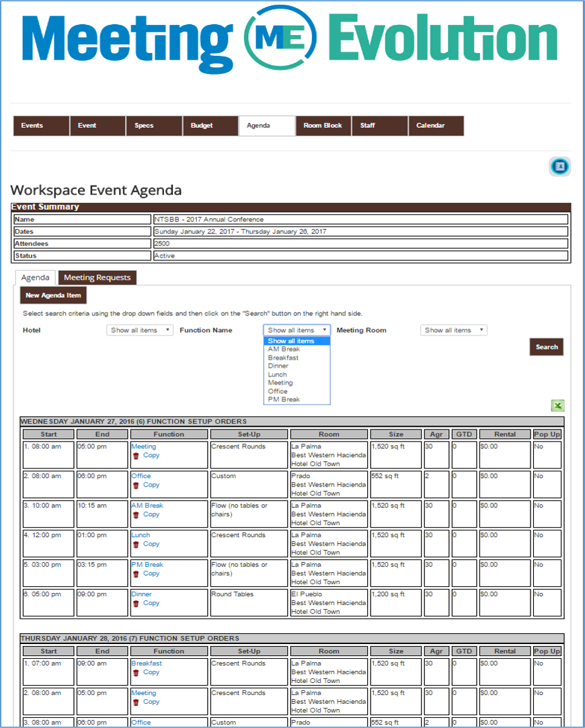Delete AM Break item trash icon

136,515
